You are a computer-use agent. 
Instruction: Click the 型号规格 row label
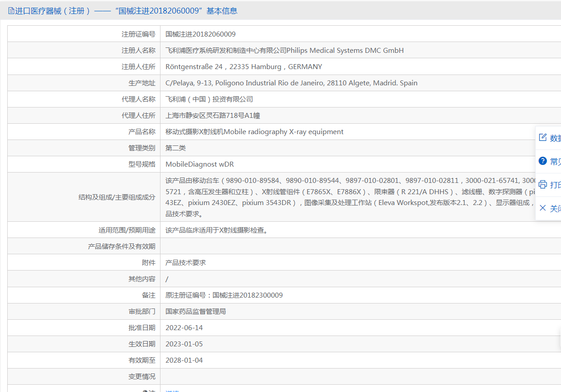[142, 164]
